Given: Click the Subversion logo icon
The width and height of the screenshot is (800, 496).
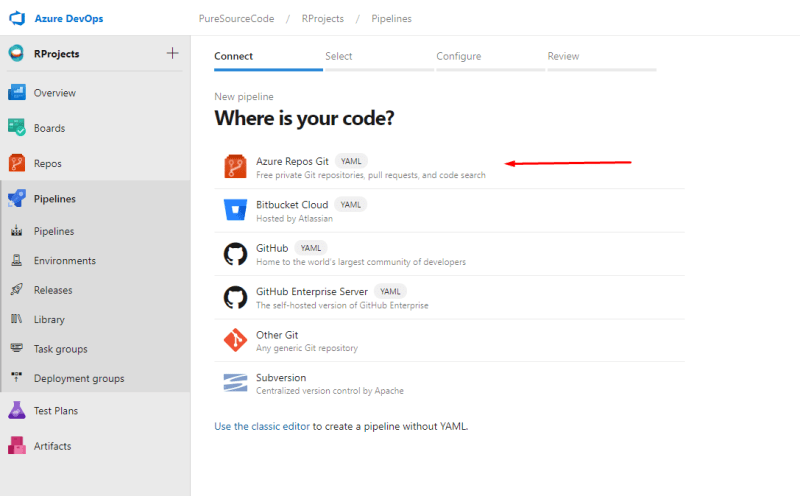Looking at the screenshot, I should 235,383.
